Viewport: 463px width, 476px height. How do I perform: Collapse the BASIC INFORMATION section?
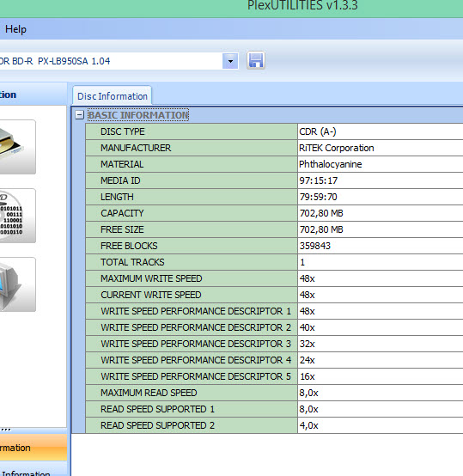tap(80, 115)
